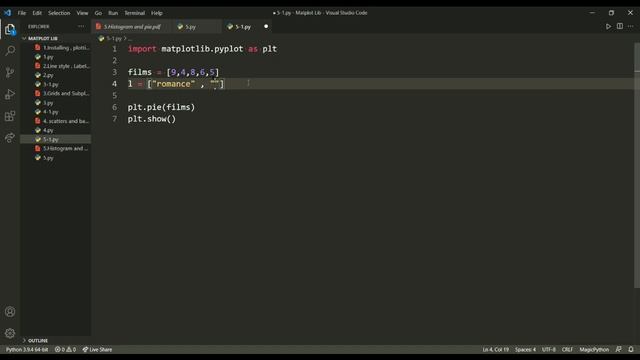Split the editor to the right
The image size is (640, 360).
[620, 27]
